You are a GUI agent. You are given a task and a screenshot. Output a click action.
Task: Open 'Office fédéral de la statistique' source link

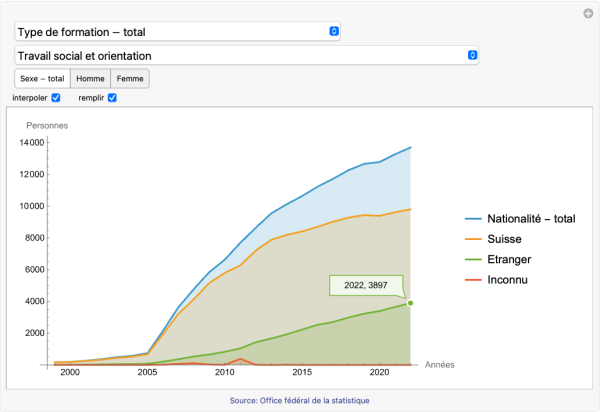pos(300,400)
